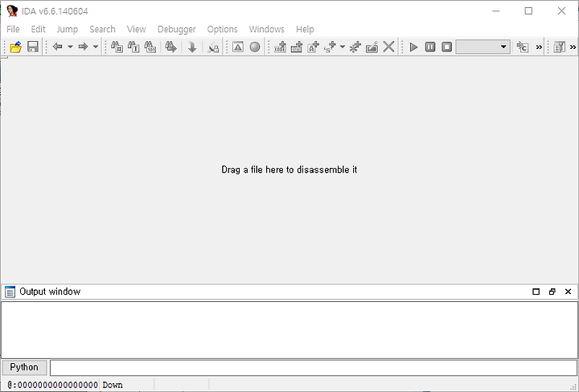Click the document listing icon at toolbar end
This screenshot has width=579, height=392.
pos(560,47)
